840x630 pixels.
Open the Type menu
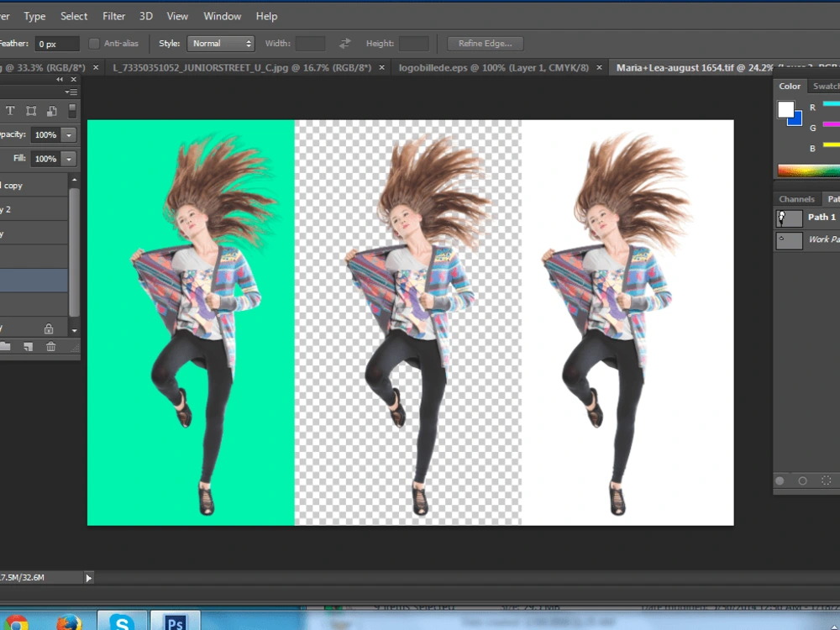click(34, 16)
